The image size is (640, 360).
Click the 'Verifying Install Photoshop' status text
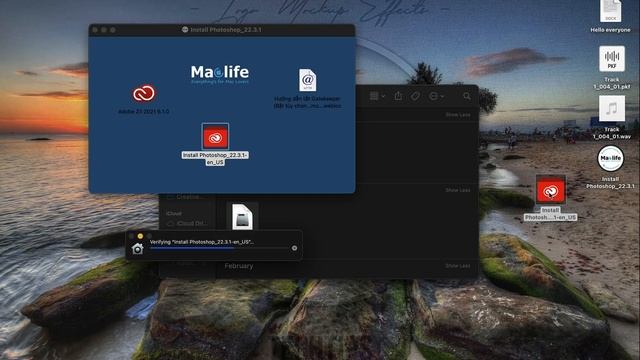pos(202,242)
